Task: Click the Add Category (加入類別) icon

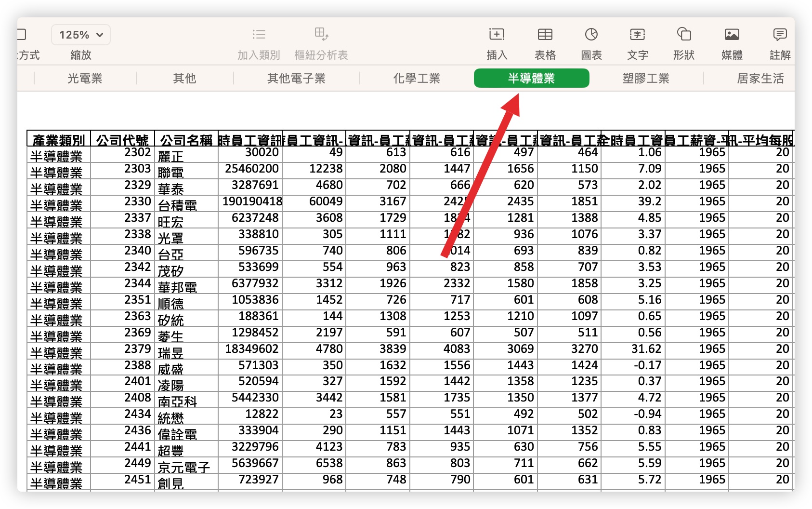Action: point(259,34)
